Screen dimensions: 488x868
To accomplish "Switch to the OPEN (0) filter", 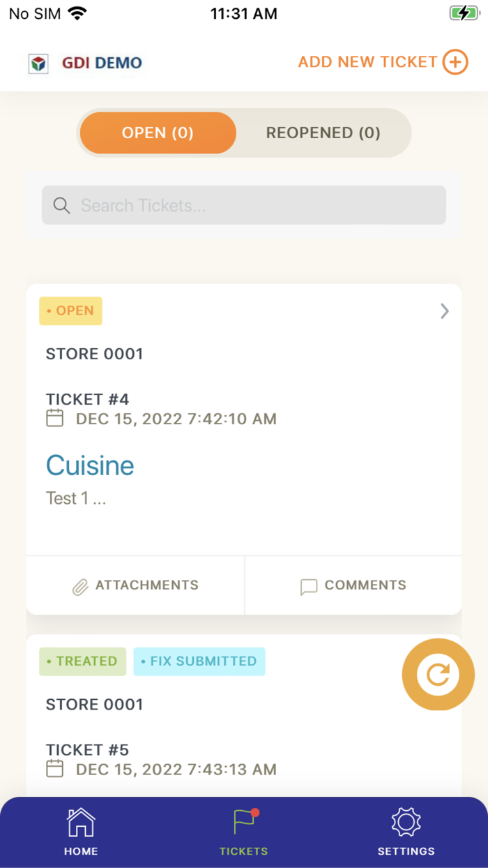I will 158,133.
